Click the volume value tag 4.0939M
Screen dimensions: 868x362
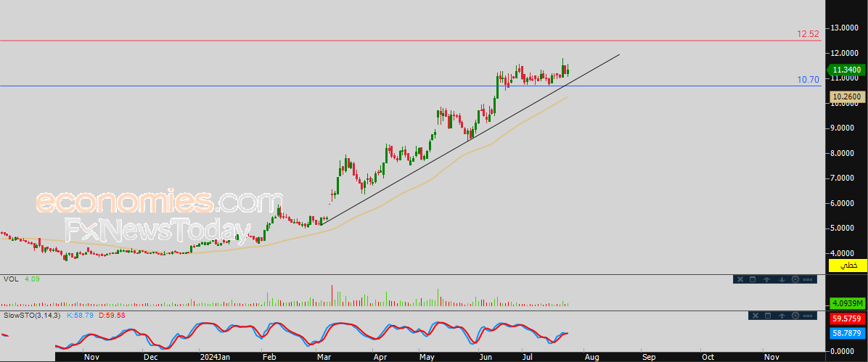coord(848,303)
